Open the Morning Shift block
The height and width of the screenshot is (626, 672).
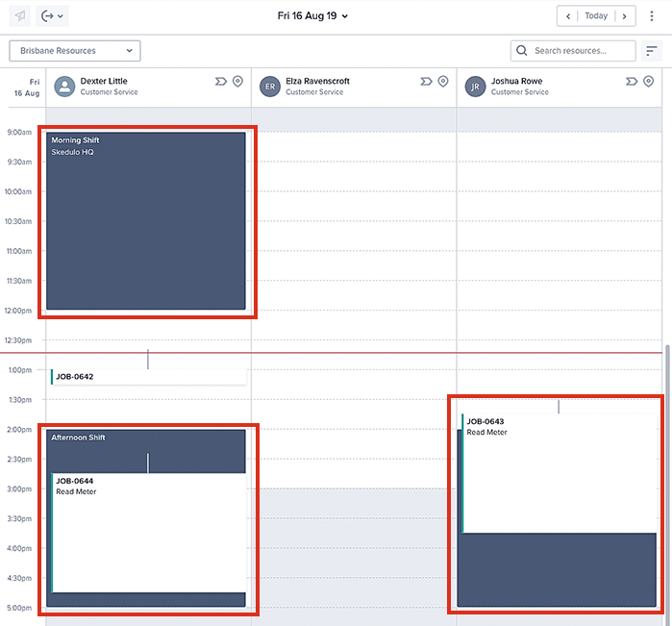tap(146, 221)
